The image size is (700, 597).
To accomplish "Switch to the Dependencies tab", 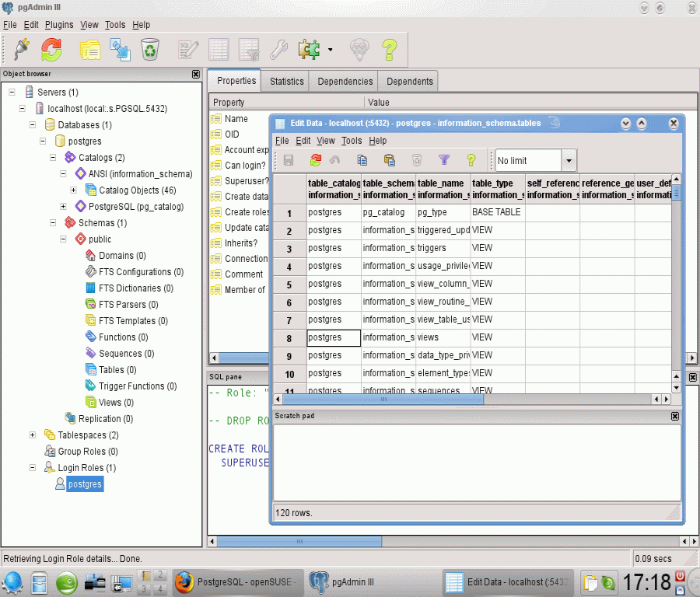I will 345,81.
